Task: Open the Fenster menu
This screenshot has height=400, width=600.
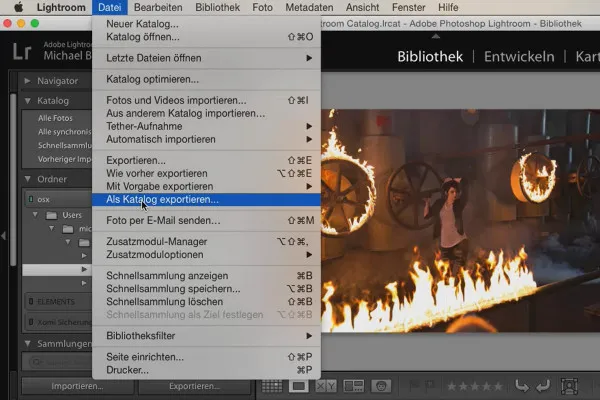Action: click(408, 7)
